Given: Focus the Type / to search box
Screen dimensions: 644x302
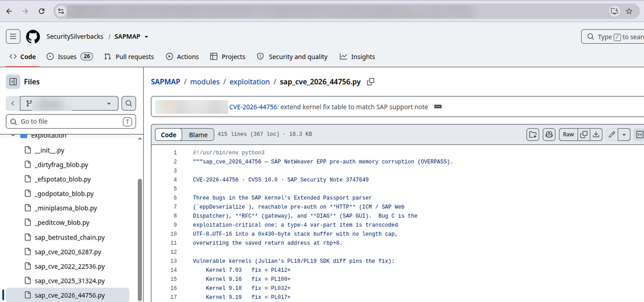Looking at the screenshot, I should [x=613, y=37].
